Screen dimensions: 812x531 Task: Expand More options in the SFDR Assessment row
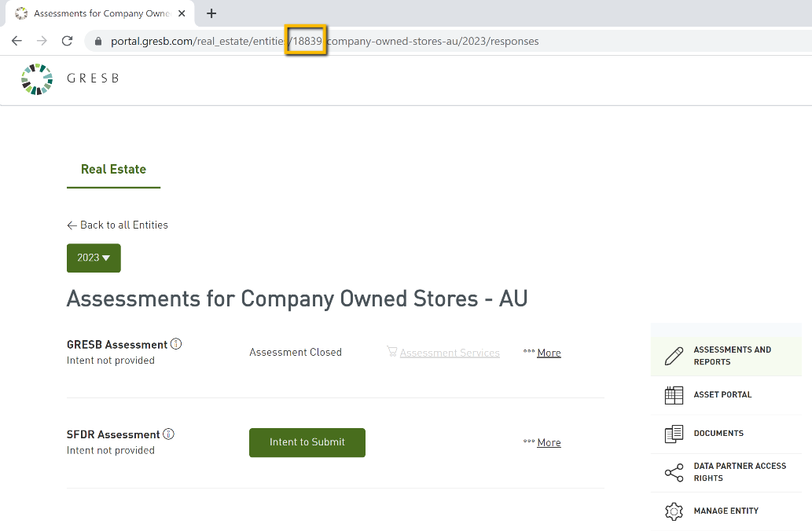[x=542, y=442]
